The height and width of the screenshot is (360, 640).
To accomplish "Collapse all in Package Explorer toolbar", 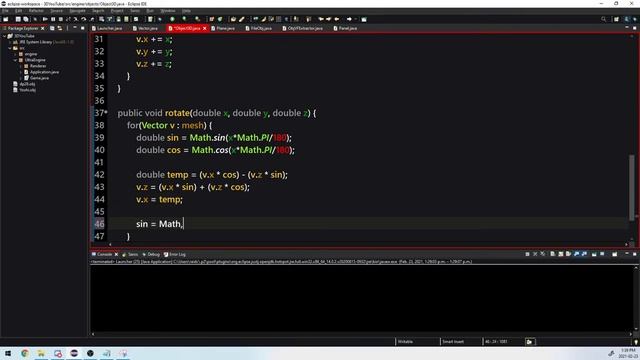I will (x=52, y=28).
